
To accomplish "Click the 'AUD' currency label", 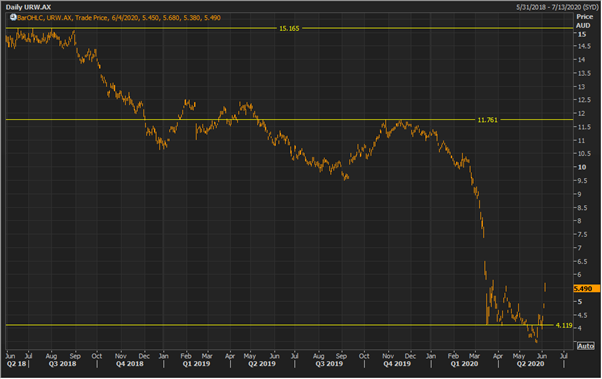I will (583, 26).
